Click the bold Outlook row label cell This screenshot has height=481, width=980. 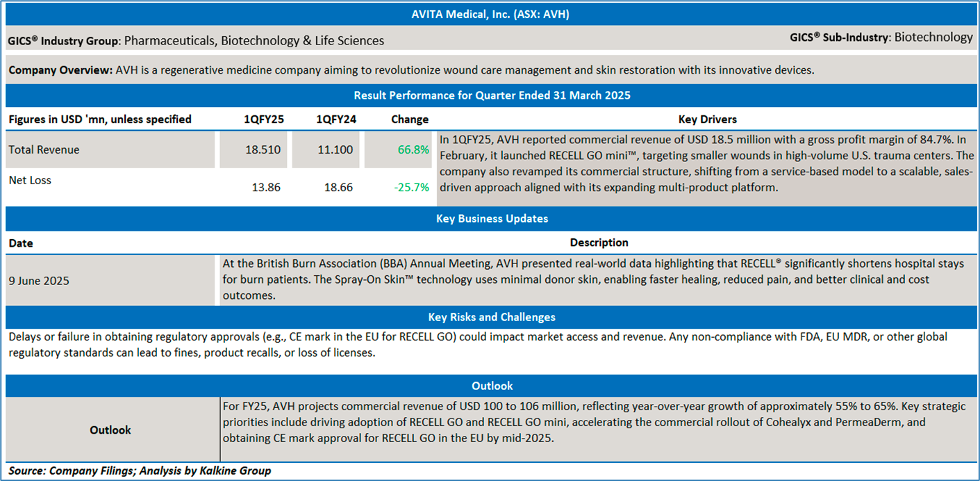[x=110, y=430]
